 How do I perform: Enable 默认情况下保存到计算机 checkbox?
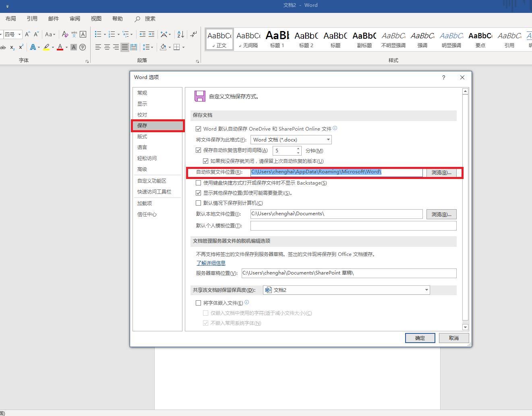click(x=198, y=203)
